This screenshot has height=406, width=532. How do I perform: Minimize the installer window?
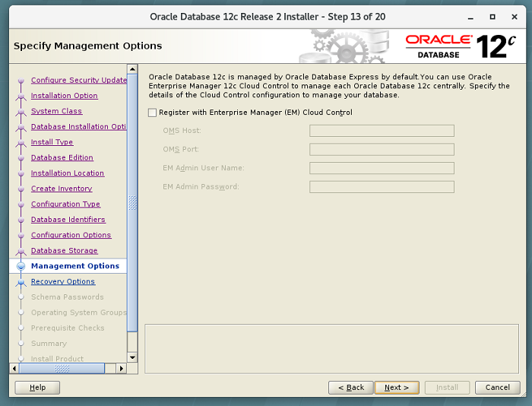tap(470, 17)
